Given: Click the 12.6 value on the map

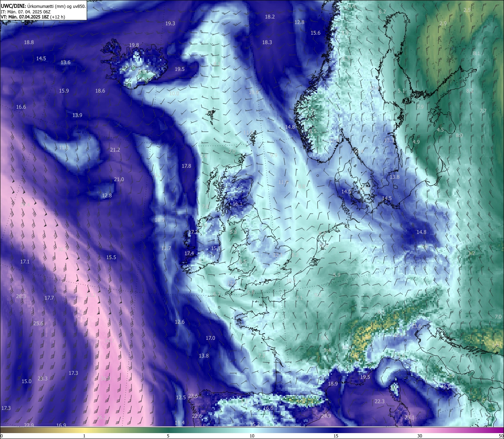Looking at the screenshot, I should [x=180, y=322].
